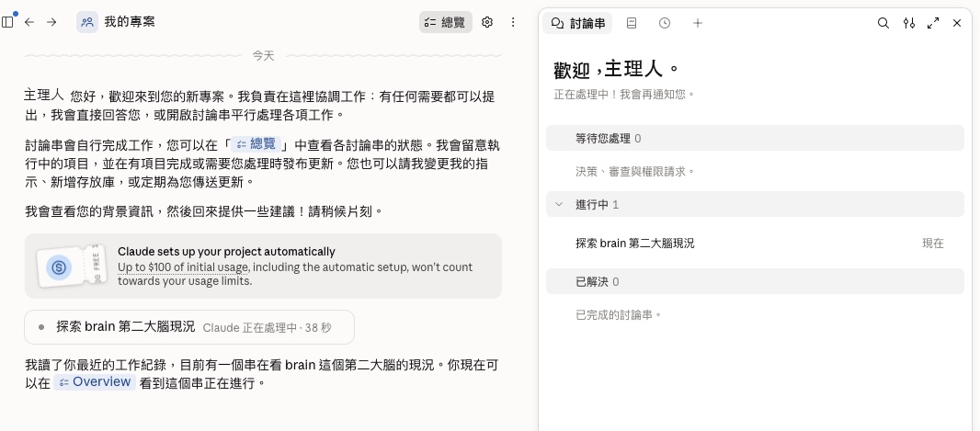Collapse the 進行中 section chevron
This screenshot has height=431, width=980.
pyautogui.click(x=559, y=204)
